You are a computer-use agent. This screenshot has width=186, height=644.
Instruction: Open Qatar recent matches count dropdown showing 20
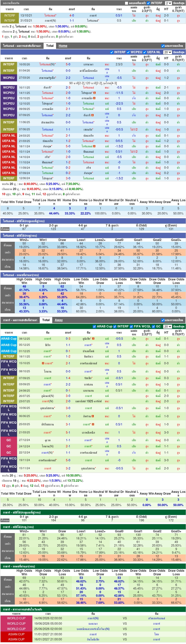click(x=168, y=326)
